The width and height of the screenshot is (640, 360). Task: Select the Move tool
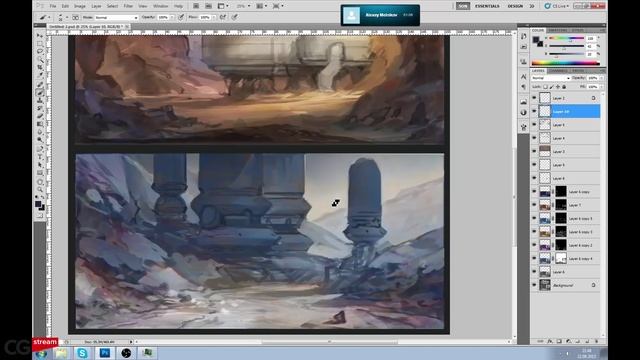point(40,36)
